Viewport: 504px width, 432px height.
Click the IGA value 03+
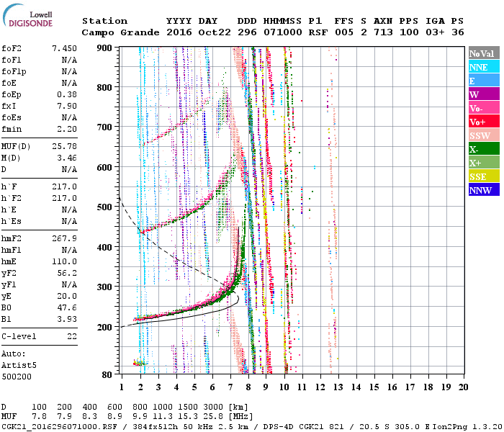point(435,32)
